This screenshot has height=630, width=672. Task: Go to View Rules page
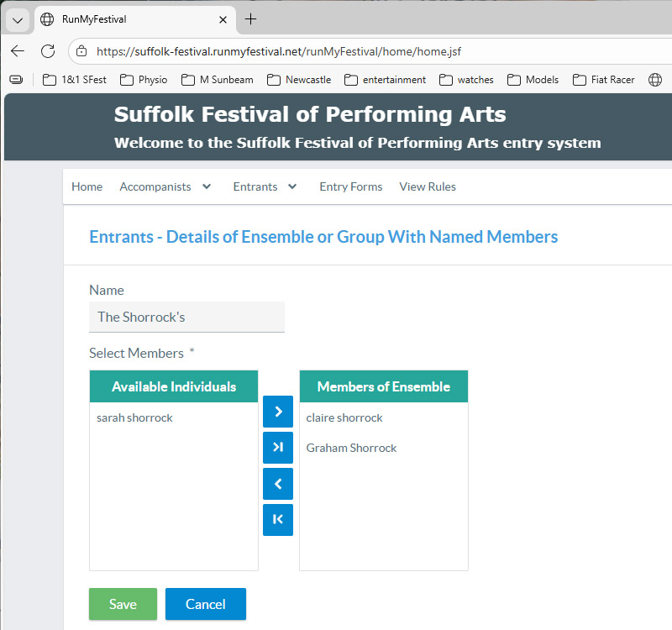click(428, 186)
